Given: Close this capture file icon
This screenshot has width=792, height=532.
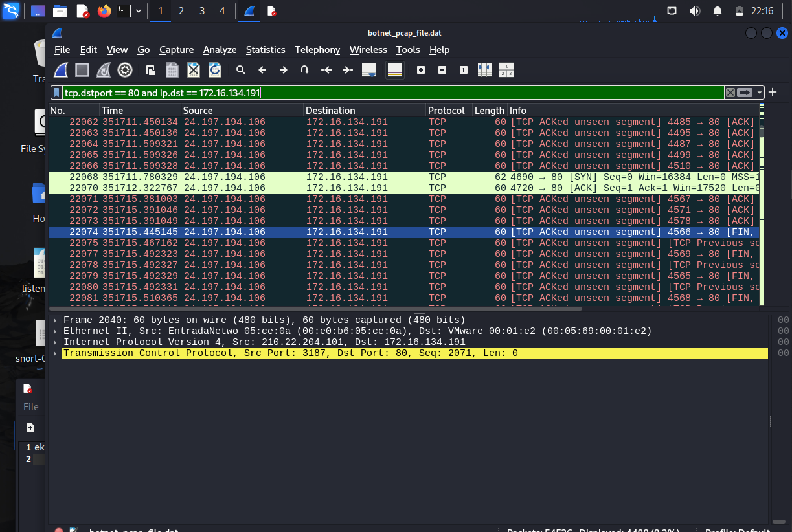Looking at the screenshot, I should (193, 70).
